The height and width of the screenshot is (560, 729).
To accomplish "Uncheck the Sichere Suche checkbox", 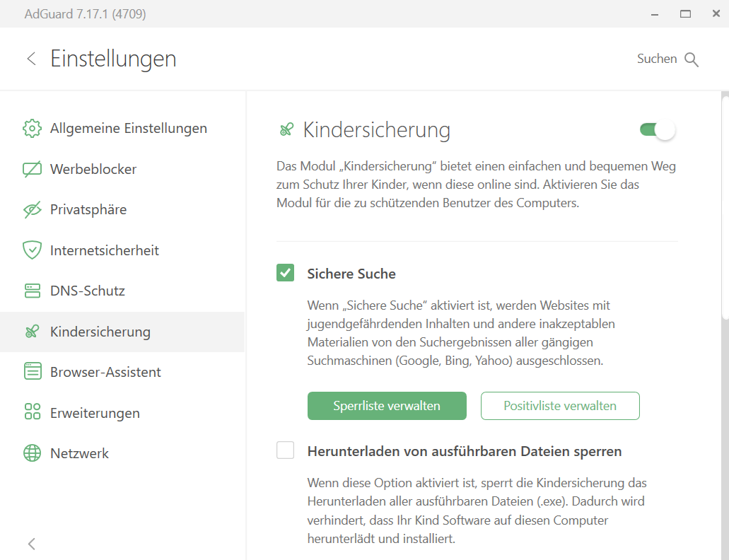I will point(285,273).
